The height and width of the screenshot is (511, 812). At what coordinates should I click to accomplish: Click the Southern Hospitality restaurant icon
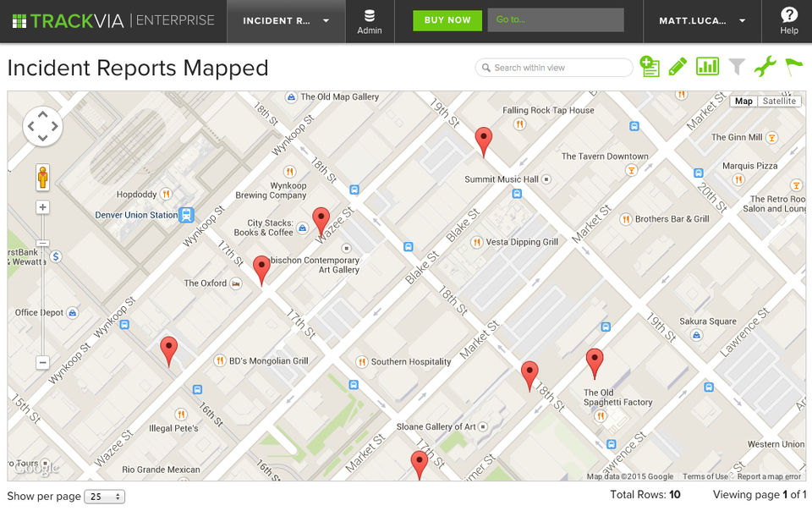tap(361, 362)
